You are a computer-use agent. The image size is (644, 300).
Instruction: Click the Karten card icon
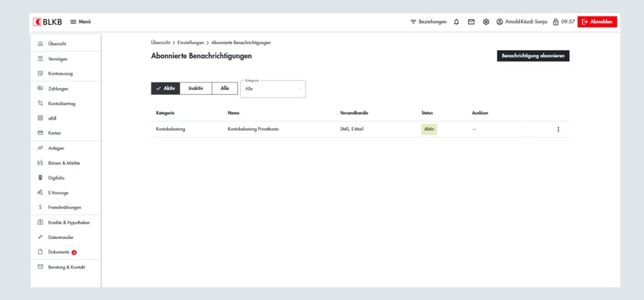(x=40, y=133)
